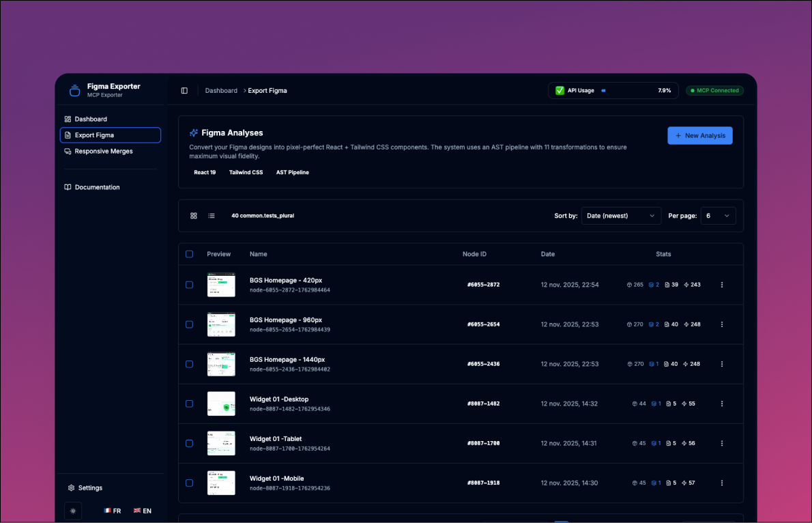Click node ID #8087-1700
This screenshot has width=812, height=523.
(x=483, y=443)
